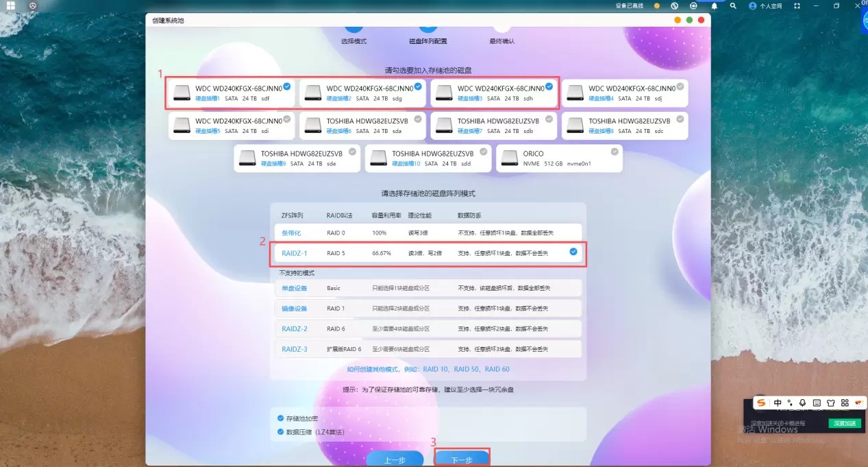Click the Sogou skin shirt icon

point(830,403)
